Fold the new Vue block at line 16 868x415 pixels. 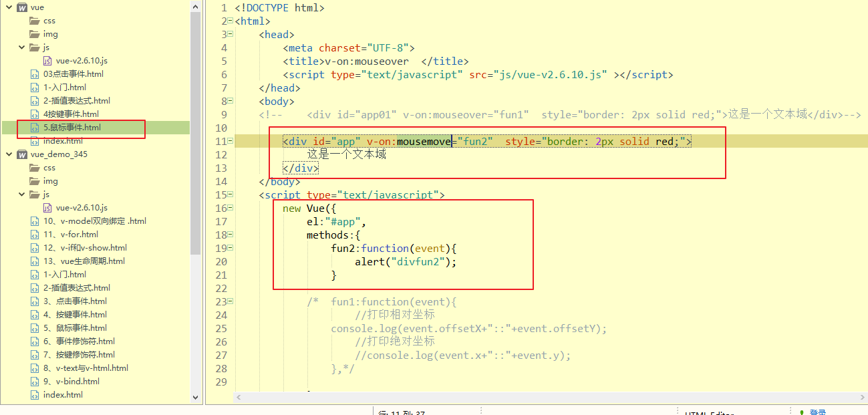coord(230,208)
